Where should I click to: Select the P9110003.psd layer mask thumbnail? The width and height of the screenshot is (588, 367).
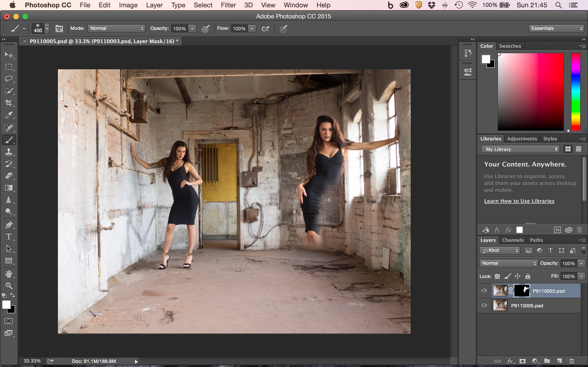(522, 291)
